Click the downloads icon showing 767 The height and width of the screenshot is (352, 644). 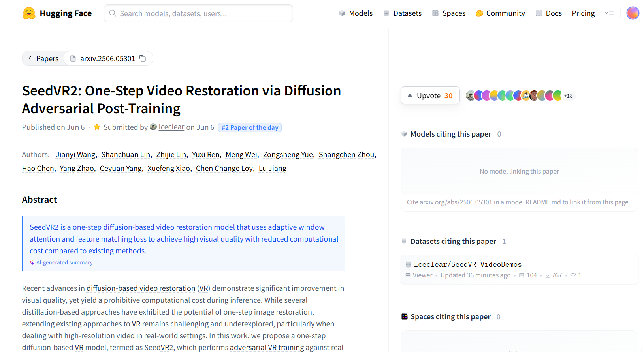coord(548,275)
